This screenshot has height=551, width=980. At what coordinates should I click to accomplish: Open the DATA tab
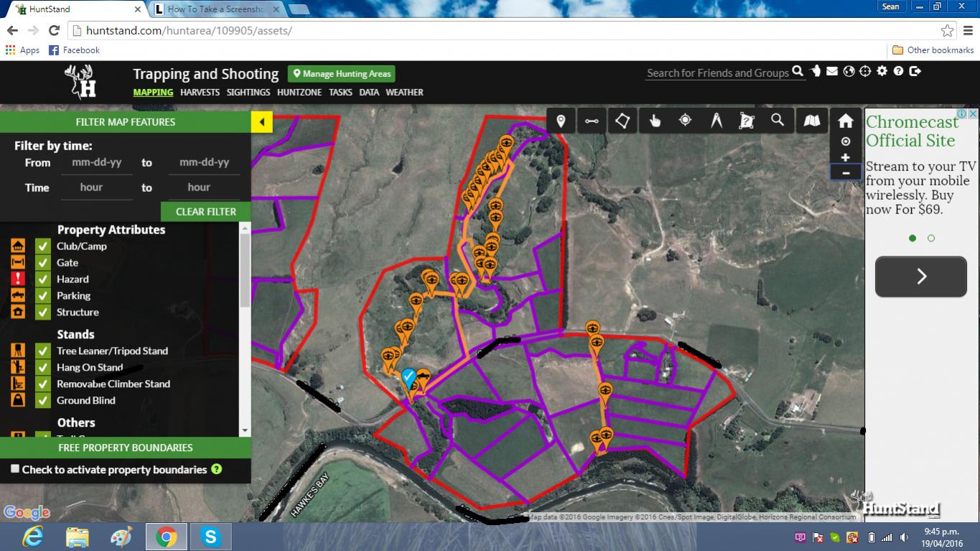tap(369, 92)
